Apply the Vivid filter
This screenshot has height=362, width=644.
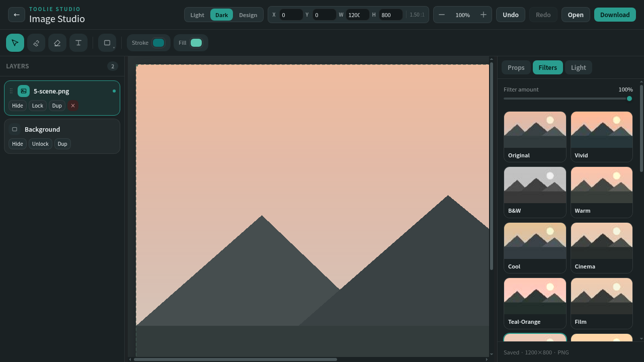tap(602, 137)
